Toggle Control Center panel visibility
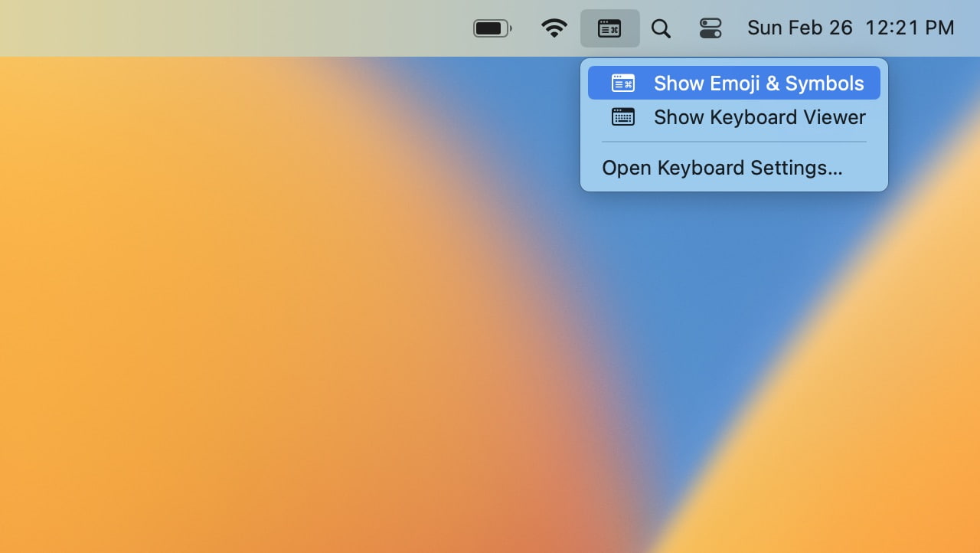Image resolution: width=980 pixels, height=553 pixels. coord(710,28)
